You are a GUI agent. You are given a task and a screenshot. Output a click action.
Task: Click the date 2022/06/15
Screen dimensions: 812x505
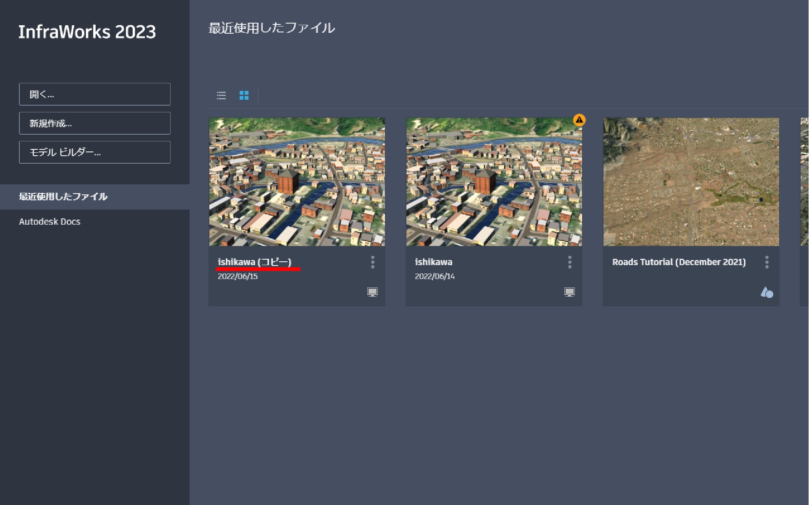coord(238,276)
